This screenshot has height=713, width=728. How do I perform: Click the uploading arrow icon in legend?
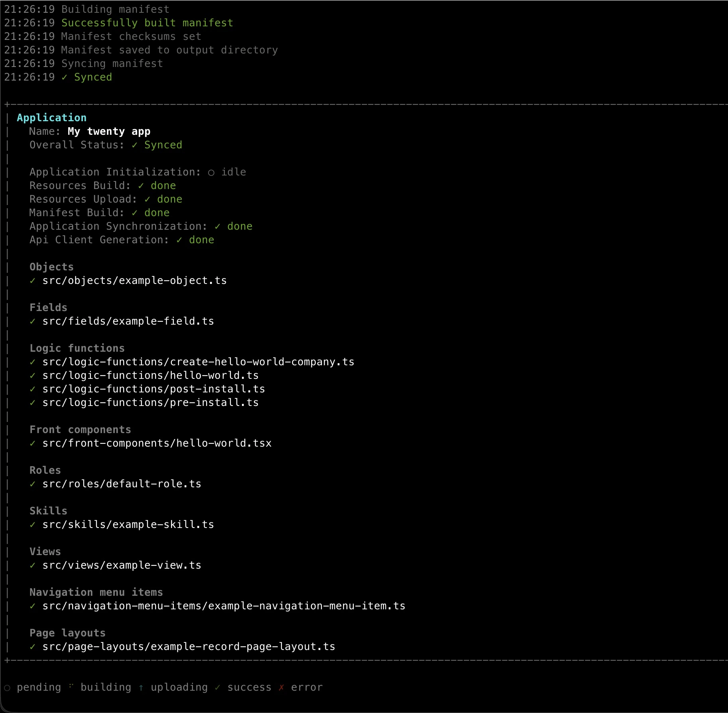tap(142, 687)
